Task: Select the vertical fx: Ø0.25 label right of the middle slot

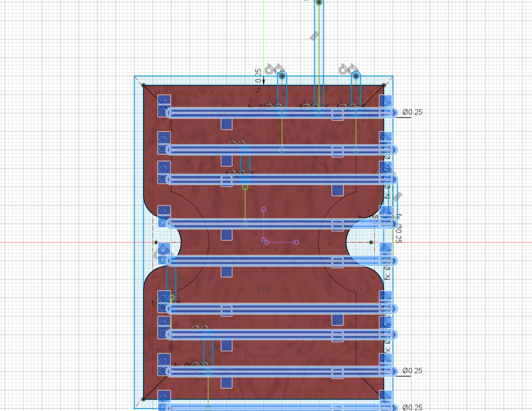Action: click(399, 228)
